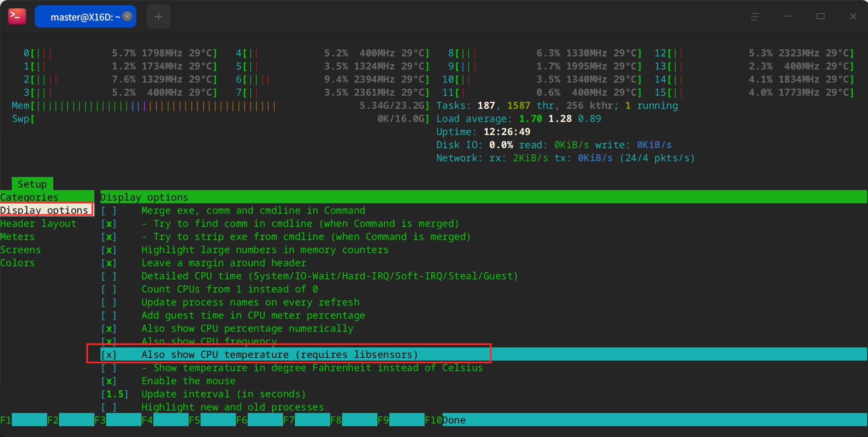
Task: Open Meters category
Action: click(x=17, y=236)
